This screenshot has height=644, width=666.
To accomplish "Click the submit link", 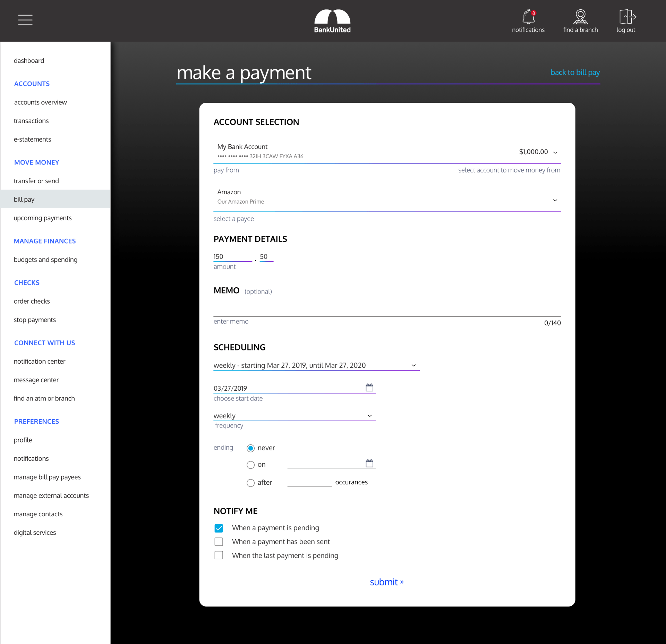I will point(386,582).
